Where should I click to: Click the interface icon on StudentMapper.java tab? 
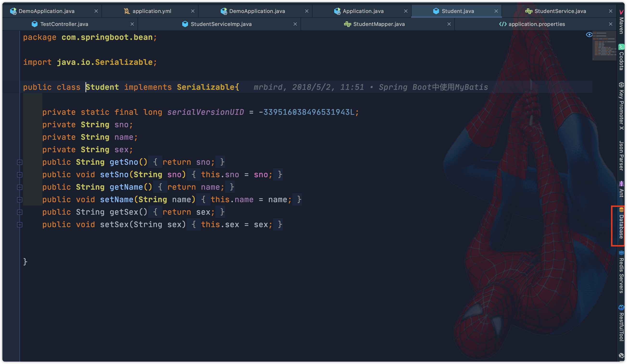coord(347,24)
